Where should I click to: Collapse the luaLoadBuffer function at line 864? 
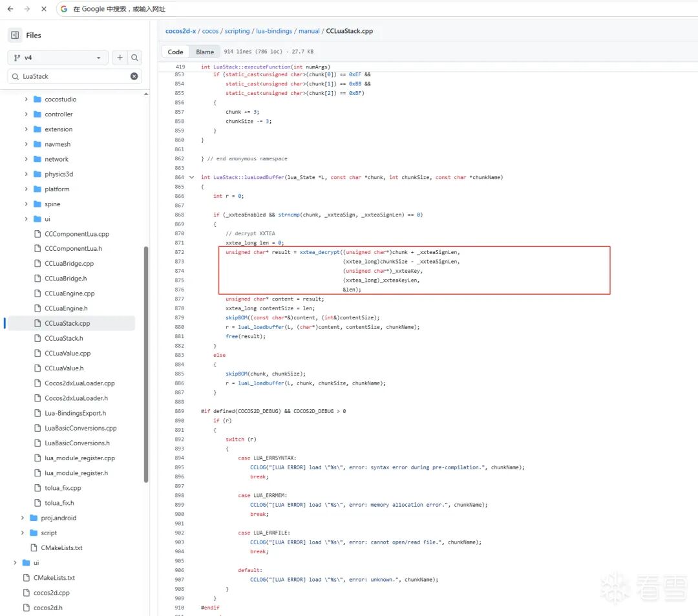(x=191, y=177)
